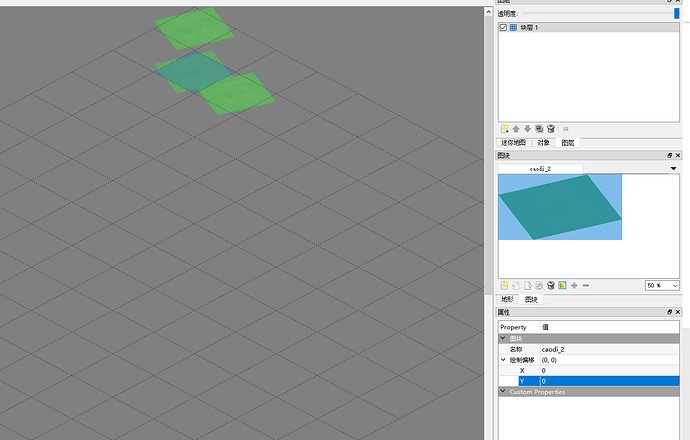Collapse the Custom Properties group
The image size is (690, 440).
503,392
